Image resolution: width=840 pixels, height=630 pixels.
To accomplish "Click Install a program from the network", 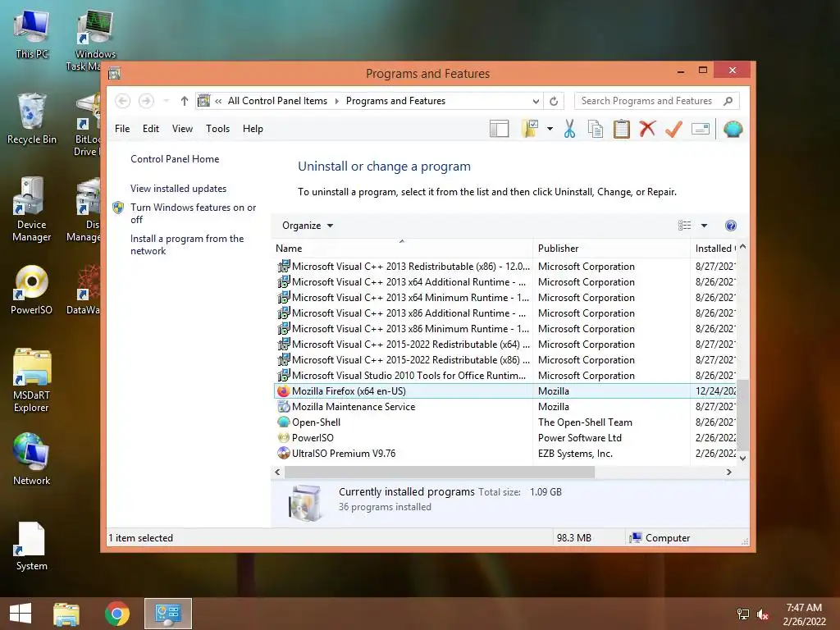I will click(186, 244).
